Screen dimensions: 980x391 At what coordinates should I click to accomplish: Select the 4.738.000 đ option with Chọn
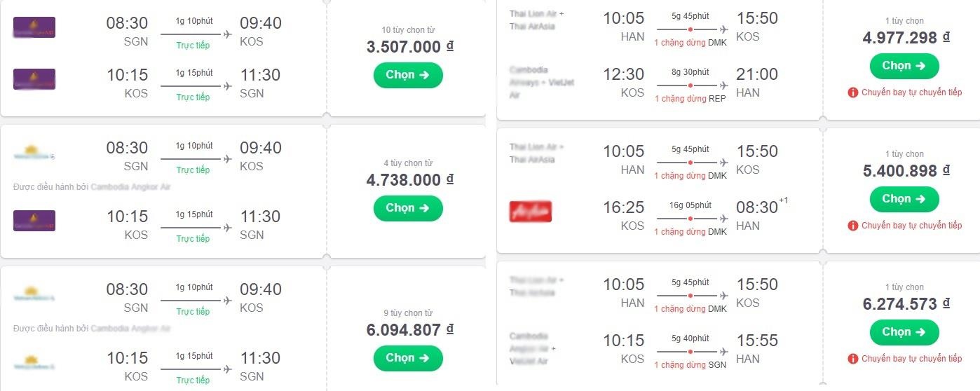[408, 208]
